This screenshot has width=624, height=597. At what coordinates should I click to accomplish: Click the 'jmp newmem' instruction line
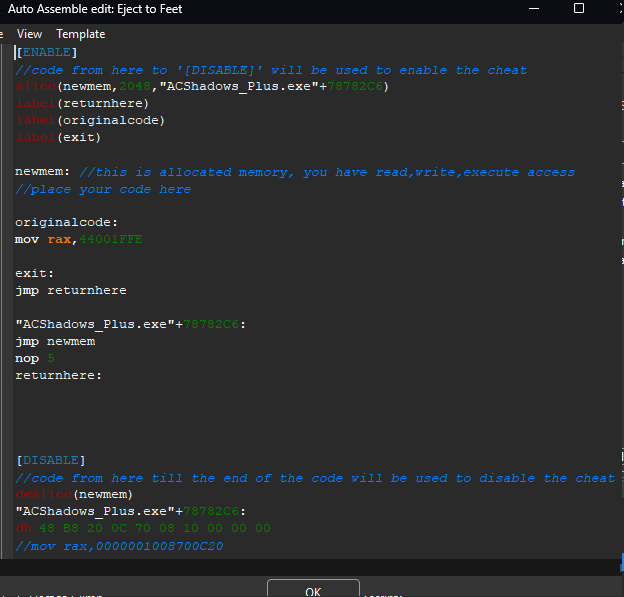point(55,341)
